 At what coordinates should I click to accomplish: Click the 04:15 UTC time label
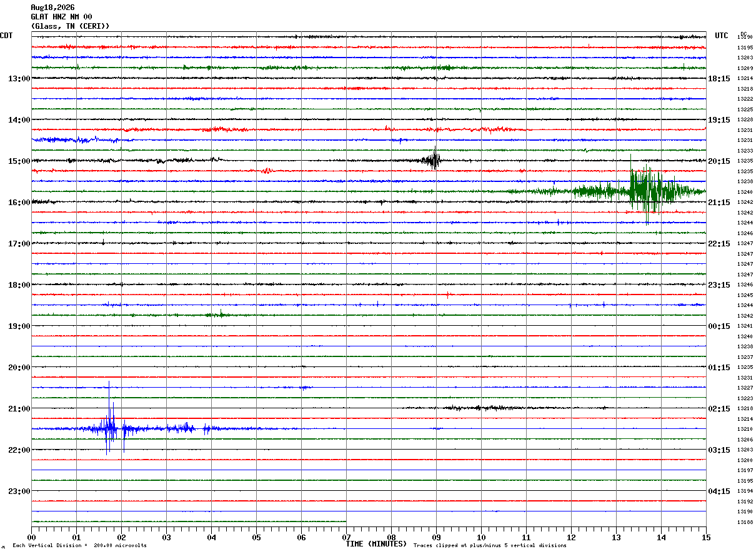(x=719, y=491)
